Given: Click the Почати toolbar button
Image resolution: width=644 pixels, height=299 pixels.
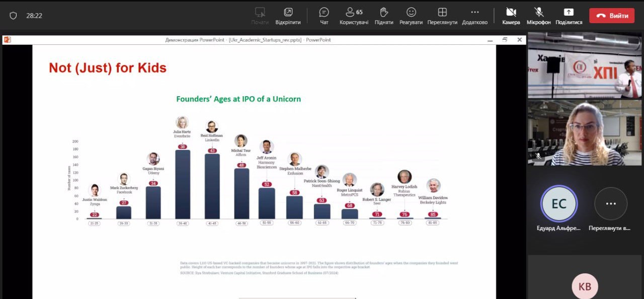Looking at the screenshot, I should pyautogui.click(x=260, y=16).
